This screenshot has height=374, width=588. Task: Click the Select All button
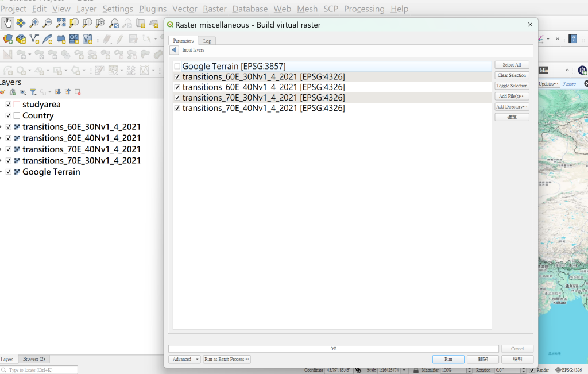(512, 65)
